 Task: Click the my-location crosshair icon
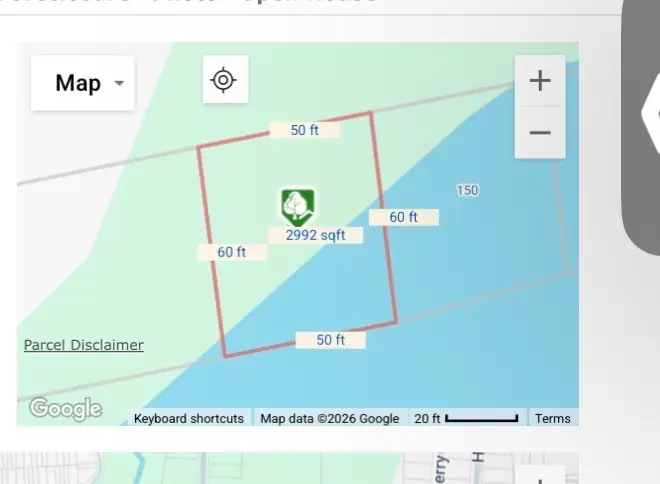click(225, 79)
